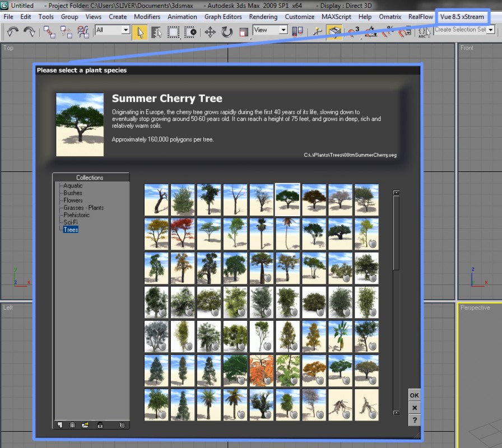Click the open-folder icon under Collections

click(x=85, y=425)
